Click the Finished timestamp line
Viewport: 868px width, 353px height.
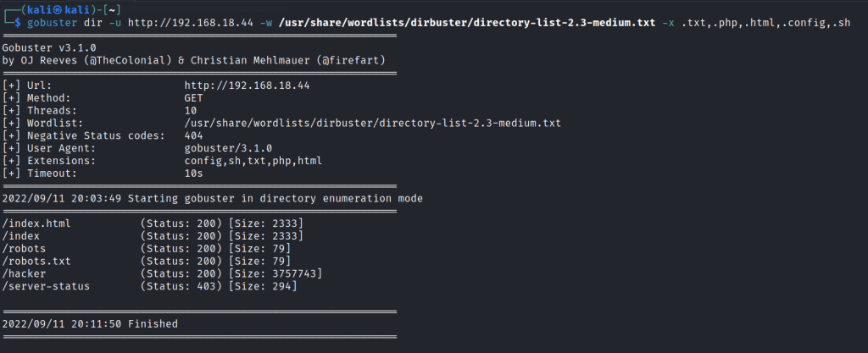[x=91, y=324]
